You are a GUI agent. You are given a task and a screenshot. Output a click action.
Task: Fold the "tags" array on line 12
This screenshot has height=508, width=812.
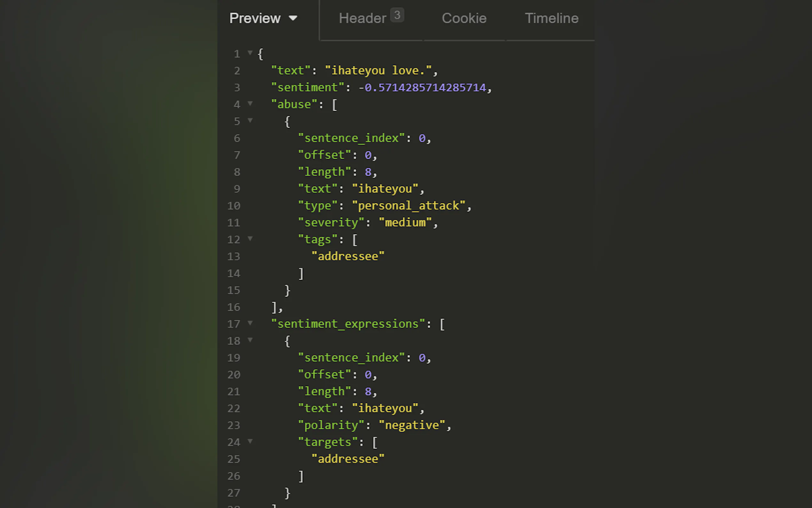click(250, 239)
